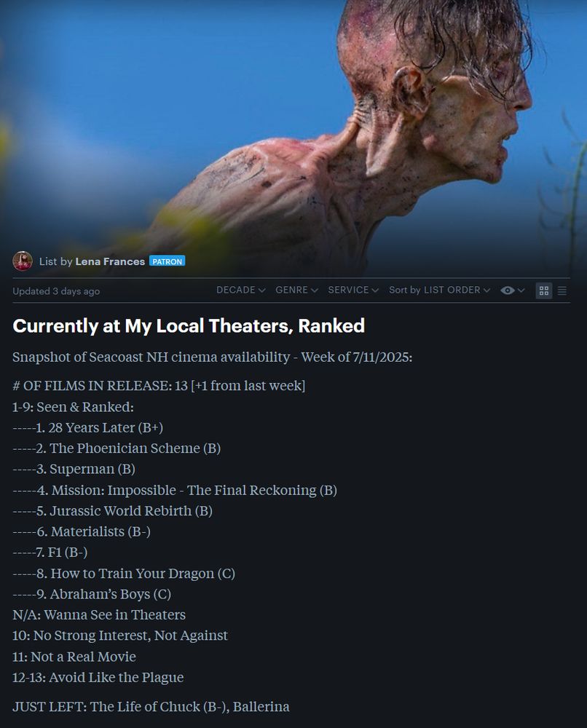Image resolution: width=587 pixels, height=728 pixels.
Task: Click the list title Currently at My Local Theaters
Action: 189,326
